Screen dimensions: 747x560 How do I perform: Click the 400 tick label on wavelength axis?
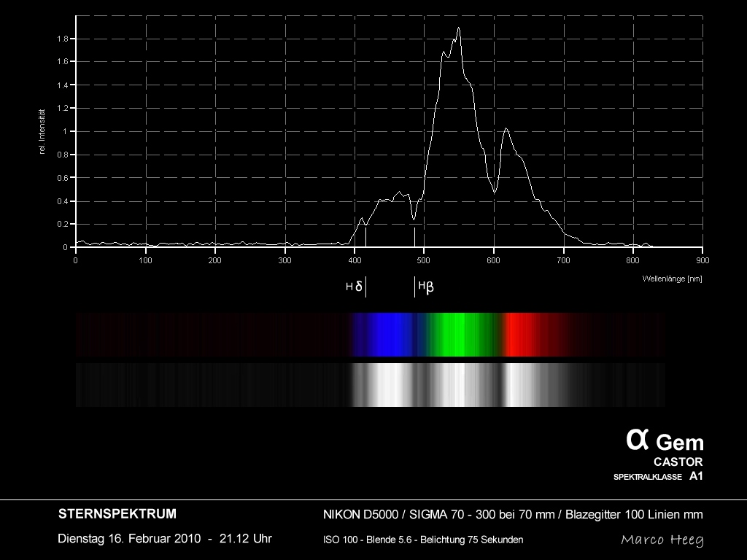coord(355,260)
